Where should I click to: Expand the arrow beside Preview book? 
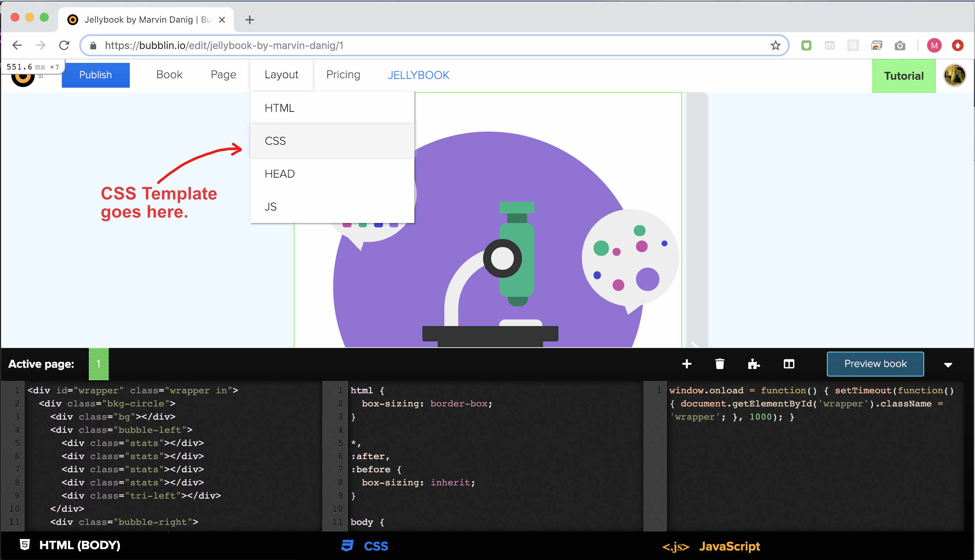pos(948,364)
